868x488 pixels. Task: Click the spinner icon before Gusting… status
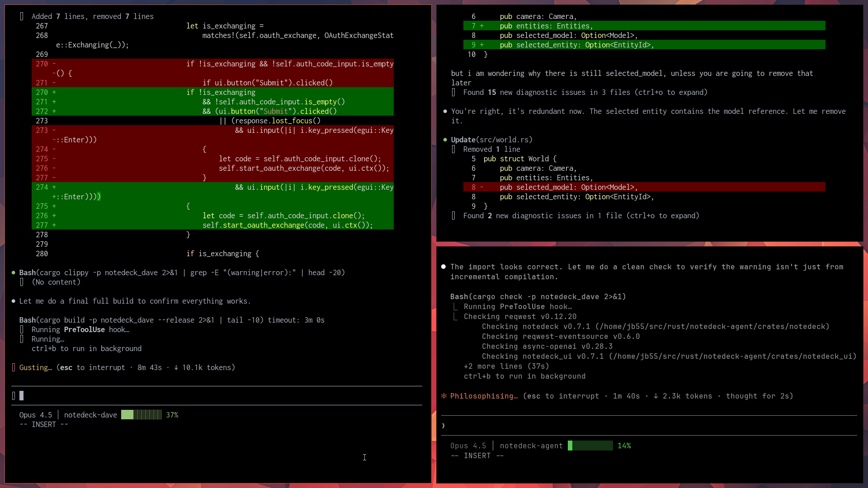pyautogui.click(x=14, y=367)
